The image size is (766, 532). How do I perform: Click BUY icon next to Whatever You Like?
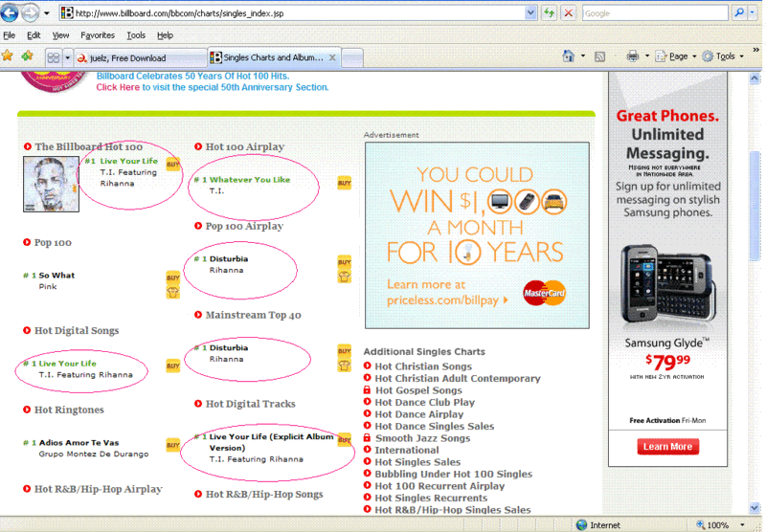(x=344, y=183)
